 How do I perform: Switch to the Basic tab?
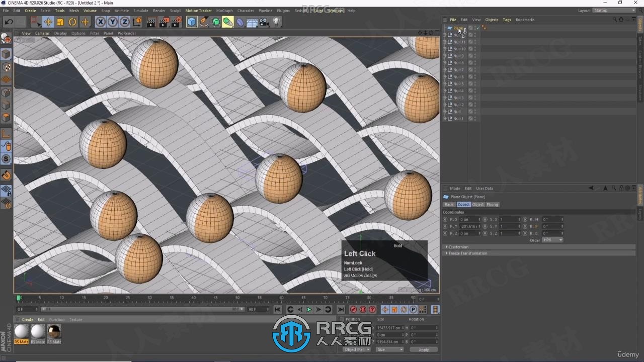[449, 205]
